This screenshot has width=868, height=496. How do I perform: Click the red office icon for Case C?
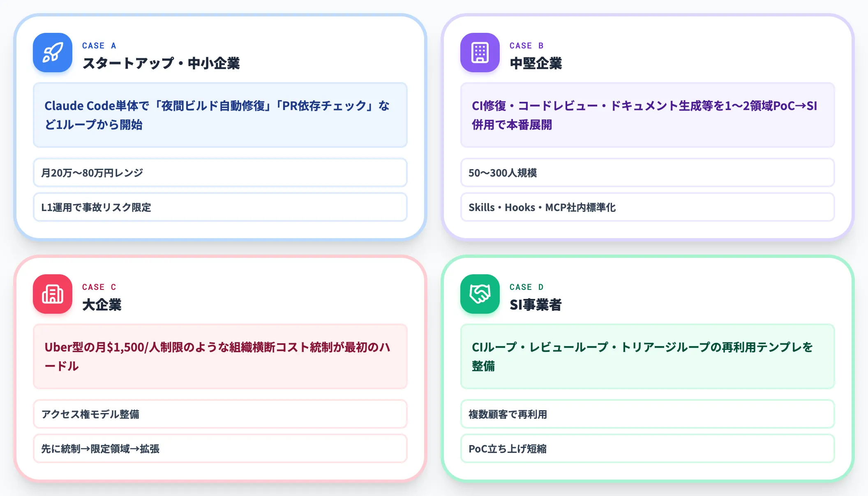pyautogui.click(x=53, y=294)
